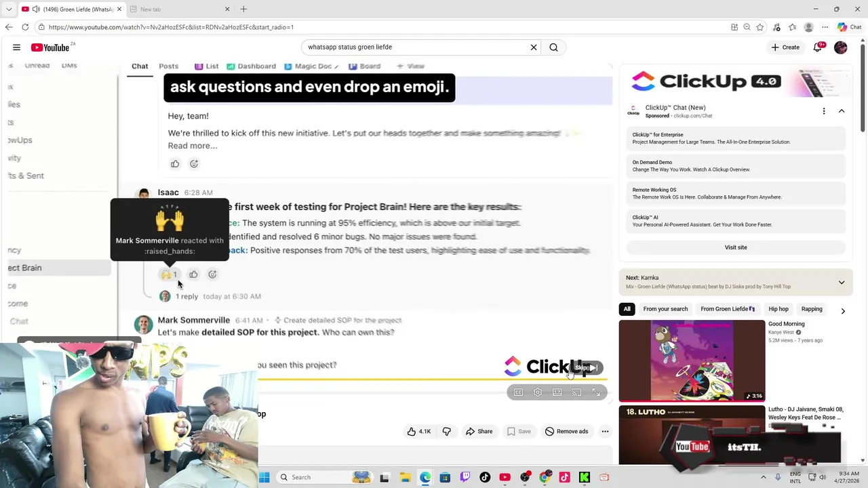This screenshot has height=488, width=868.
Task: Open YouTube notifications bell
Action: pos(818,47)
